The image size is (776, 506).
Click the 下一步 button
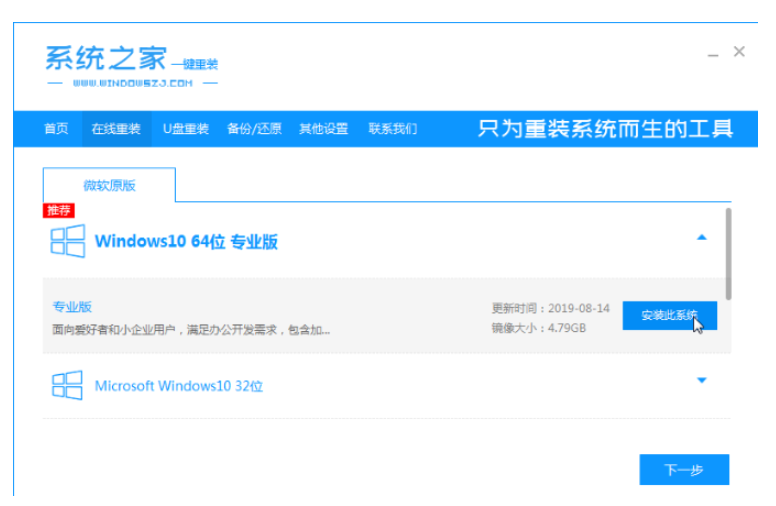(x=684, y=469)
